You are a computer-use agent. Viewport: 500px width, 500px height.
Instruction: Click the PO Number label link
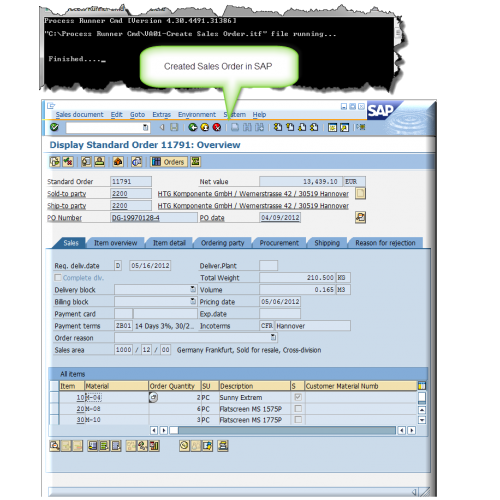pyautogui.click(x=64, y=218)
